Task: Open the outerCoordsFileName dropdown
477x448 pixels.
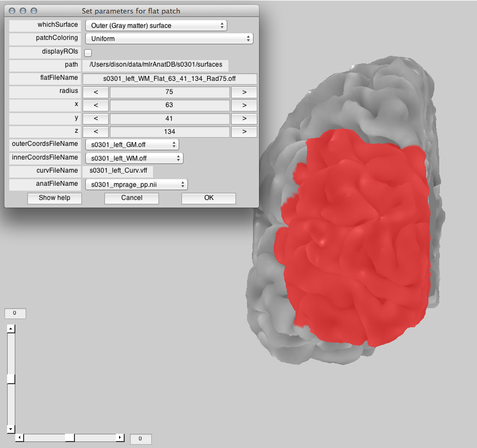Action: pyautogui.click(x=132, y=145)
